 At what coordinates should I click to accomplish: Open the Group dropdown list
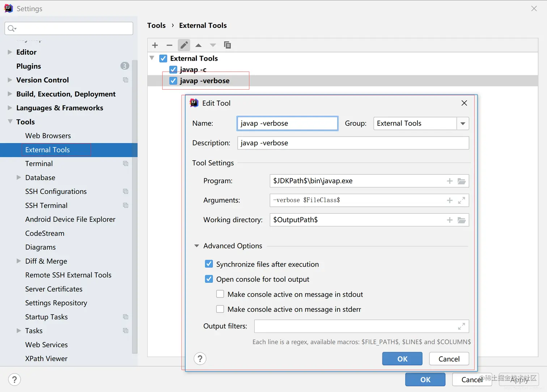(x=463, y=124)
